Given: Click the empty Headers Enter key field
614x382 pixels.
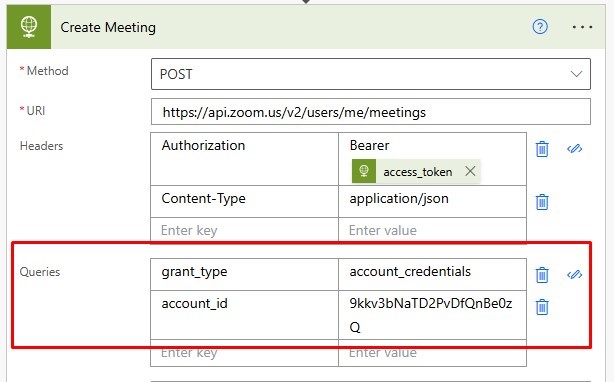Looking at the screenshot, I should tap(244, 230).
